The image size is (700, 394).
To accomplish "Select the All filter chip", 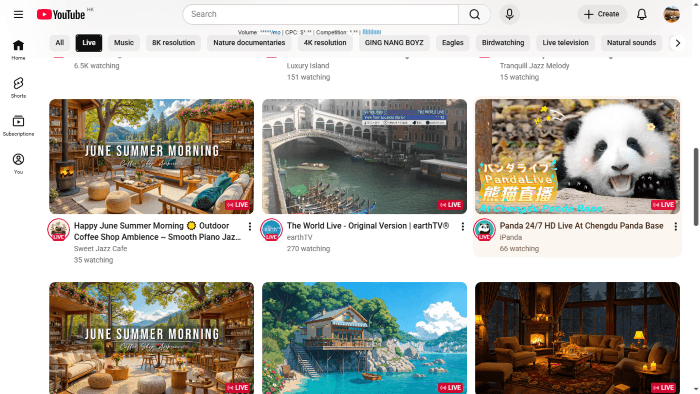I will click(x=59, y=43).
